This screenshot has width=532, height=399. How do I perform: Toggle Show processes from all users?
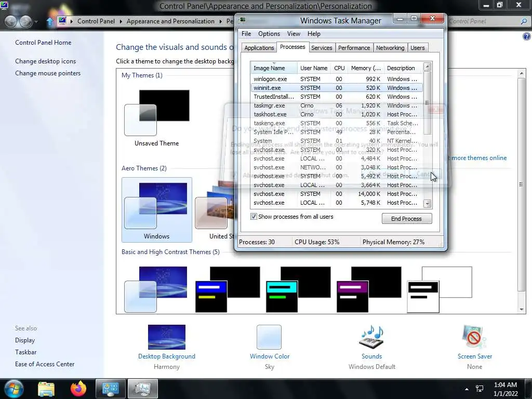click(x=254, y=217)
